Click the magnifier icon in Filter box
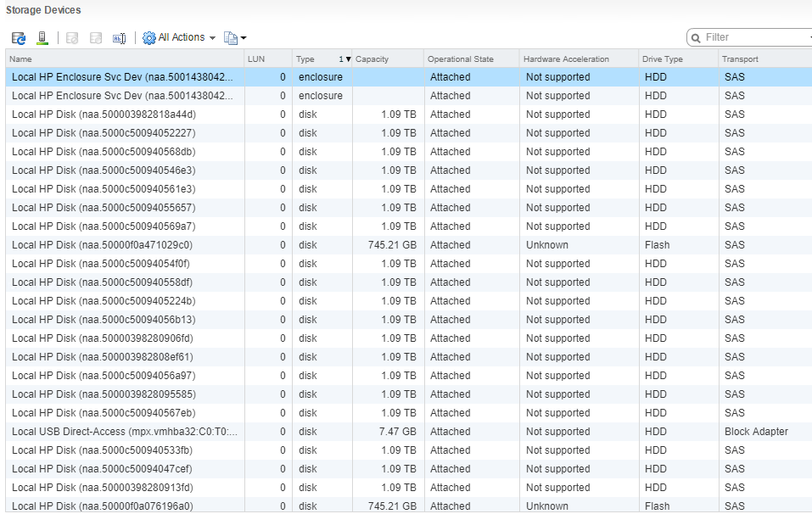Image resolution: width=812 pixels, height=514 pixels. 696,38
